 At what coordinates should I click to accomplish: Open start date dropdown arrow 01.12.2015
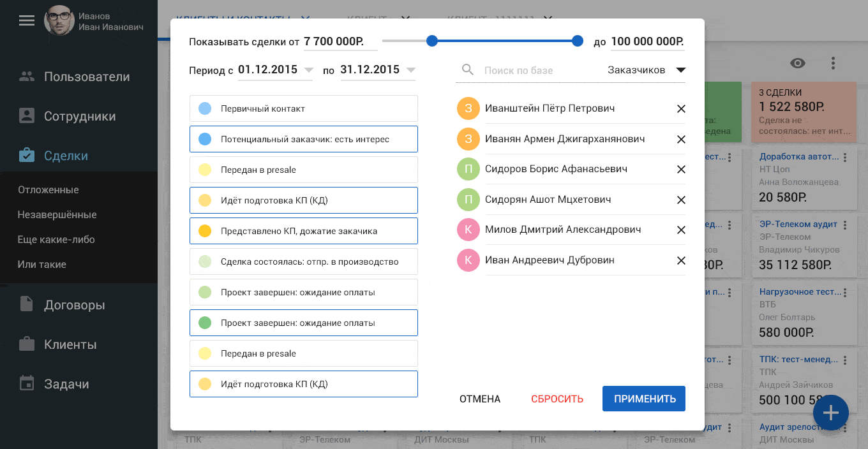point(309,70)
